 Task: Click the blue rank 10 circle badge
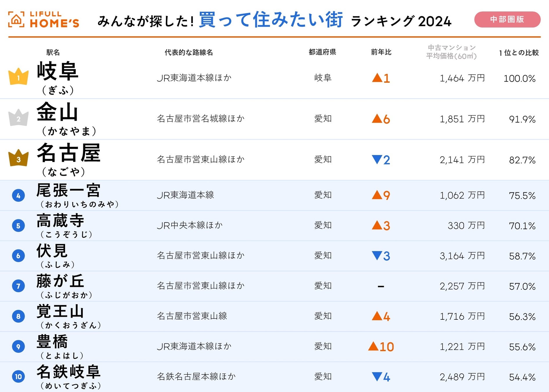click(x=18, y=377)
